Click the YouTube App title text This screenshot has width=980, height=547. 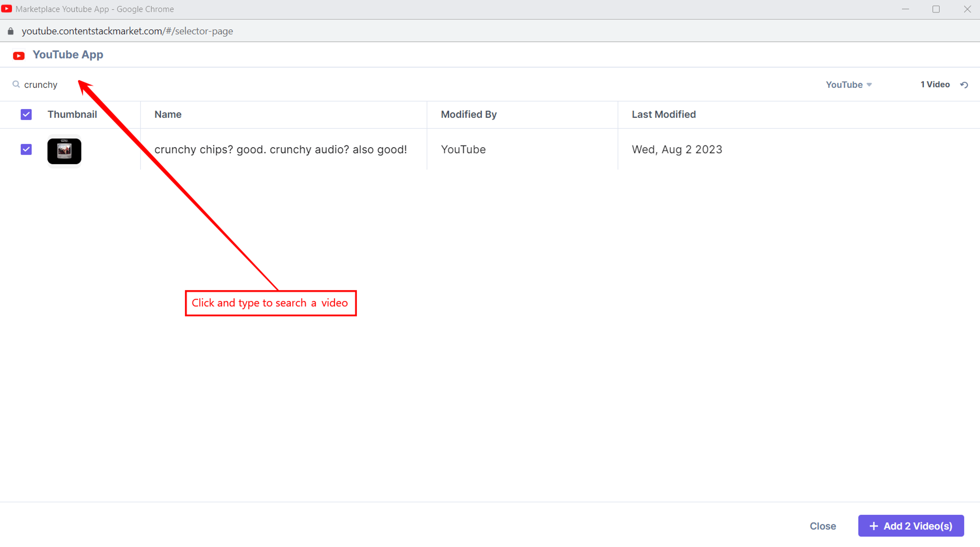(x=68, y=55)
